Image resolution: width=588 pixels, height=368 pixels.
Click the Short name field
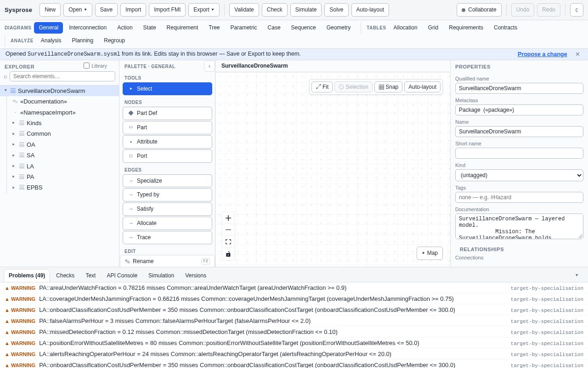pyautogui.click(x=519, y=153)
